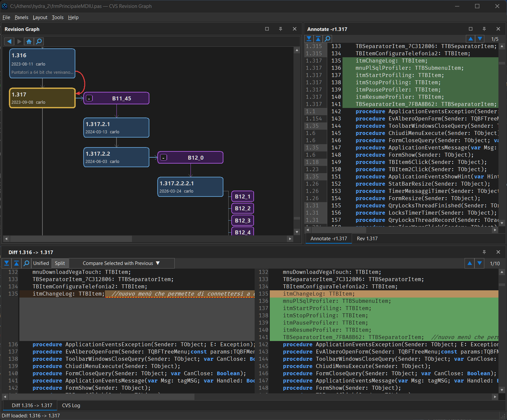Click the B11_45 branch label
Screen dimensions: 507x420
[x=121, y=98]
